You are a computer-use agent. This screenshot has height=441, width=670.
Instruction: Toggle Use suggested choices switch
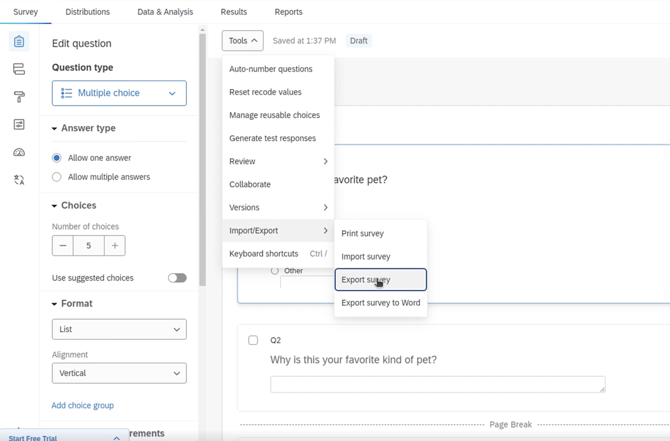177,278
